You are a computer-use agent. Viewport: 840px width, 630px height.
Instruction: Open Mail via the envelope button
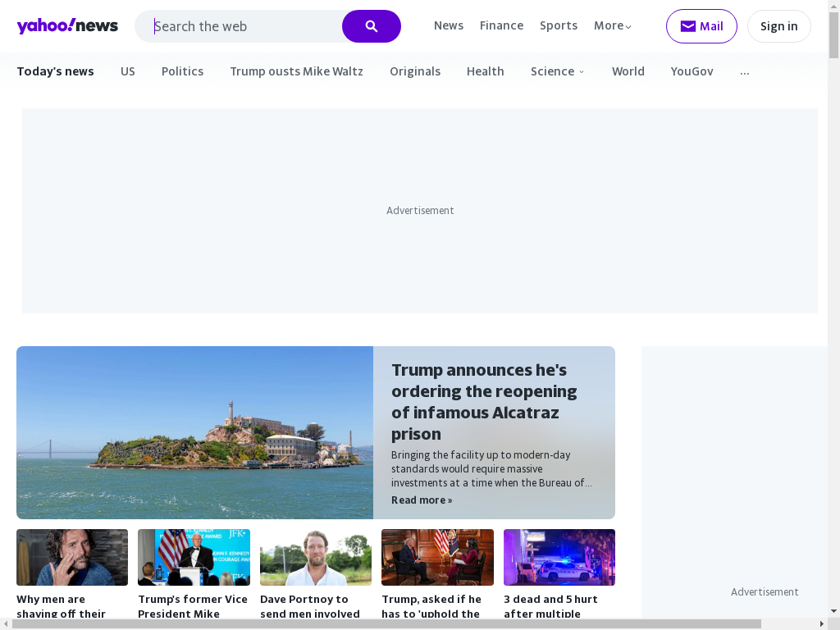point(701,26)
